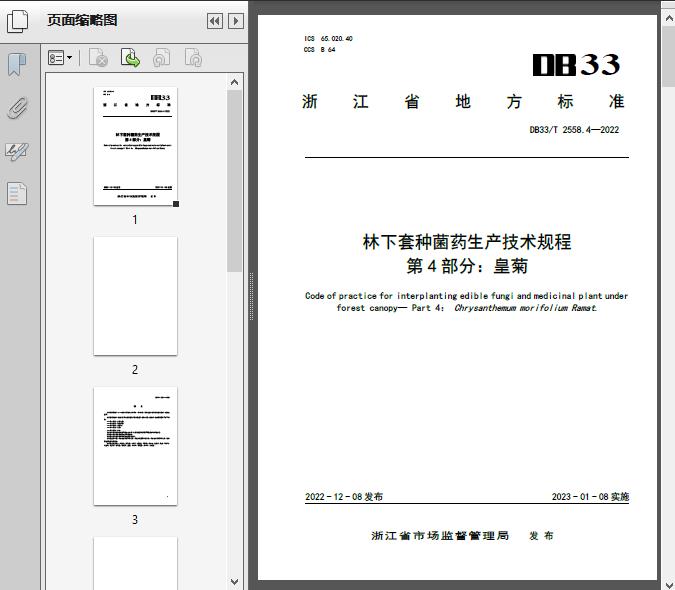Click thumbnail panel scroll-down arrow
Screen dimensions: 675x590
click(235, 582)
